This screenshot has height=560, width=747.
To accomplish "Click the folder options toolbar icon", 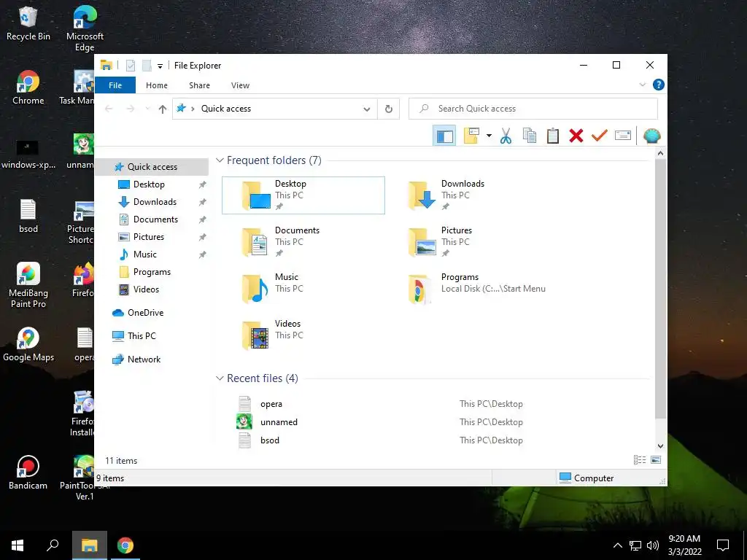I will (x=471, y=136).
